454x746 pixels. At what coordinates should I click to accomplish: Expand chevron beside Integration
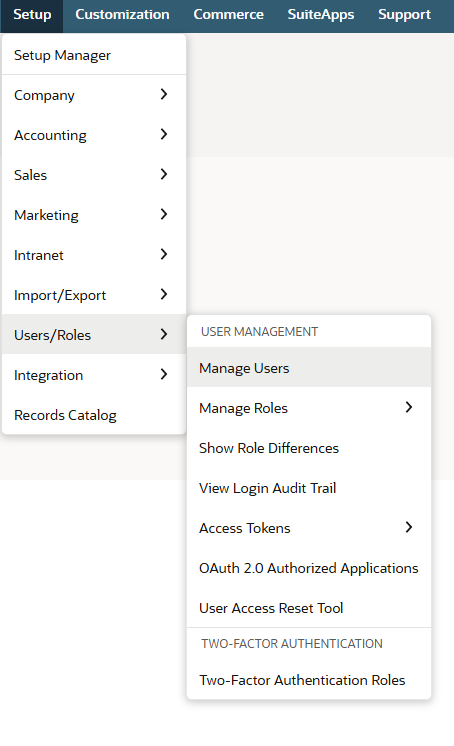pos(164,374)
